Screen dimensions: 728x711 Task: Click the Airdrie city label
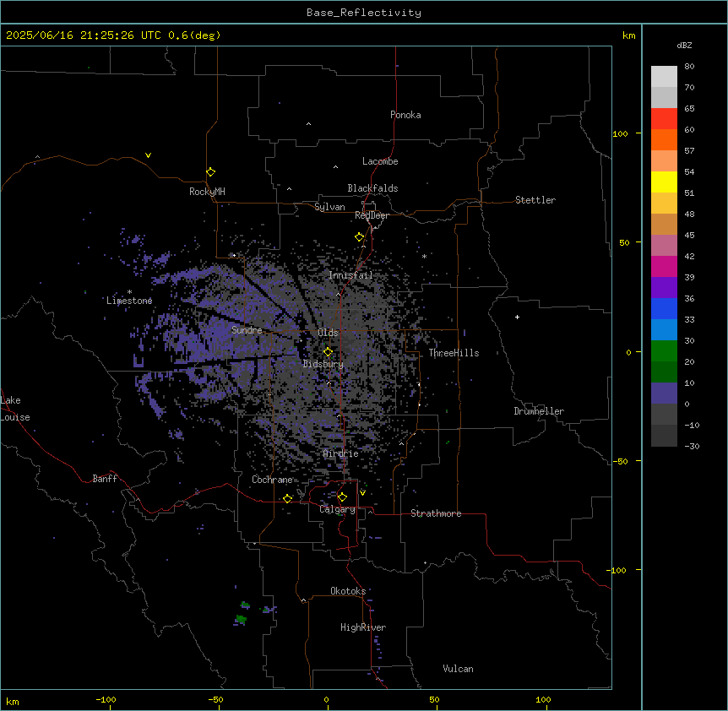[340, 453]
